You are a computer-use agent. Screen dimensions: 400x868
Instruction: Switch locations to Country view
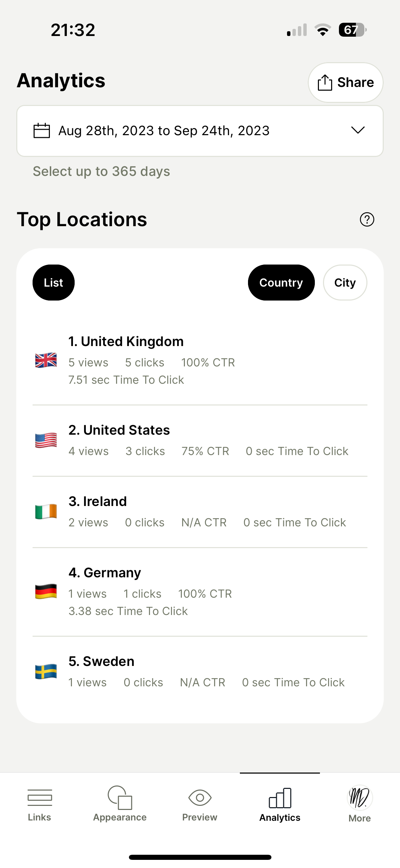281,283
